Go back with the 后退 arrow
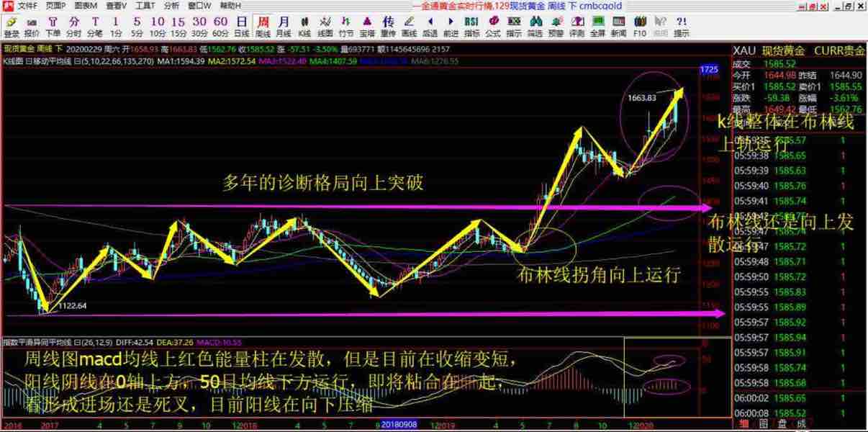Viewport: 868px width, 432px height. [x=430, y=27]
